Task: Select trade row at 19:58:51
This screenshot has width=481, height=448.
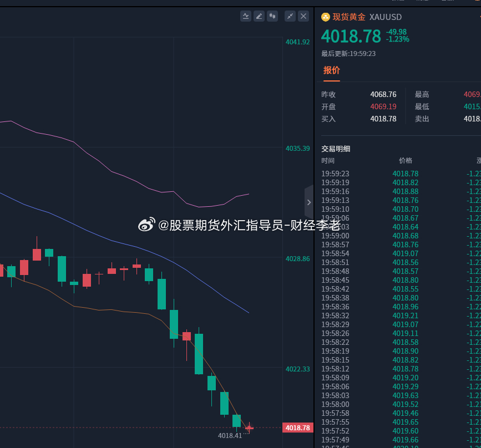Action: [401, 263]
